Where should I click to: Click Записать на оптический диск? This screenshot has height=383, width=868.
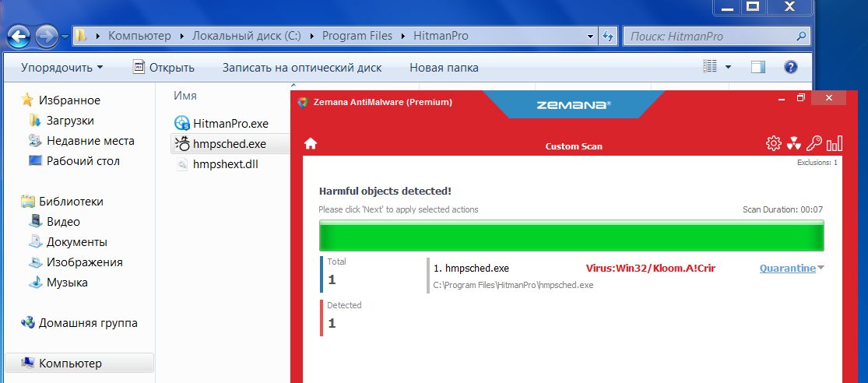point(302,68)
